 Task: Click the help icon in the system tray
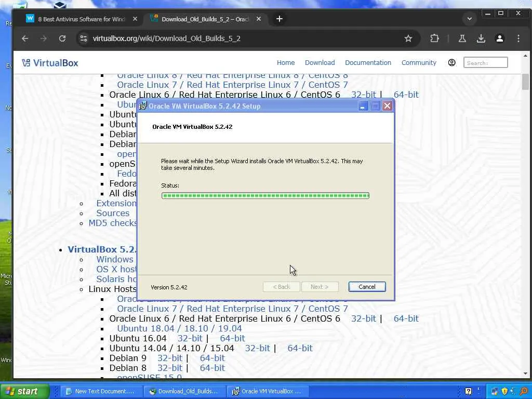pyautogui.click(x=469, y=392)
